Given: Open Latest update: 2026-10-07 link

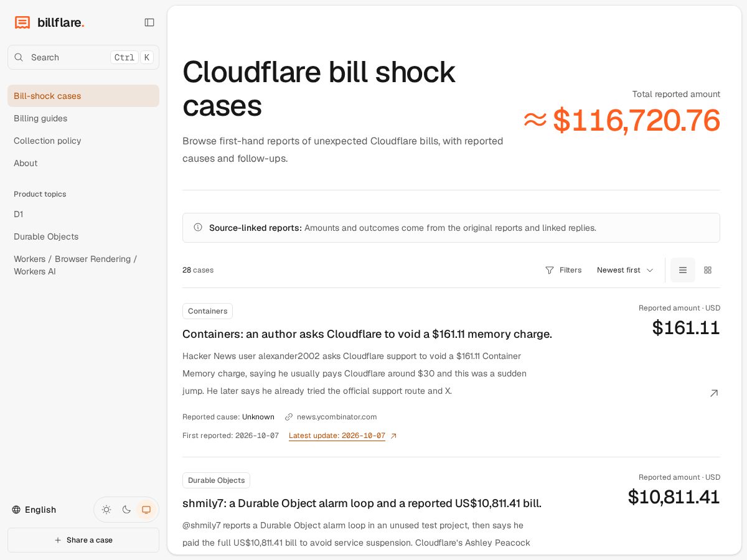Looking at the screenshot, I should pyautogui.click(x=337, y=436).
